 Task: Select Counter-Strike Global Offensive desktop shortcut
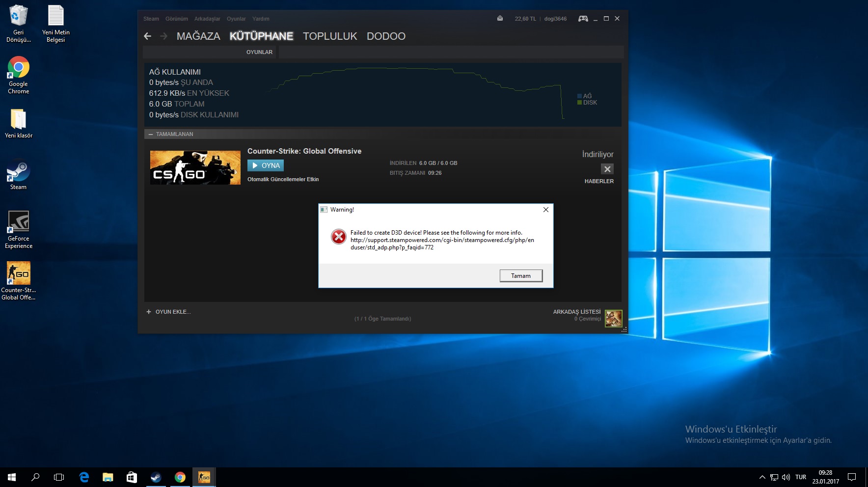click(x=19, y=281)
